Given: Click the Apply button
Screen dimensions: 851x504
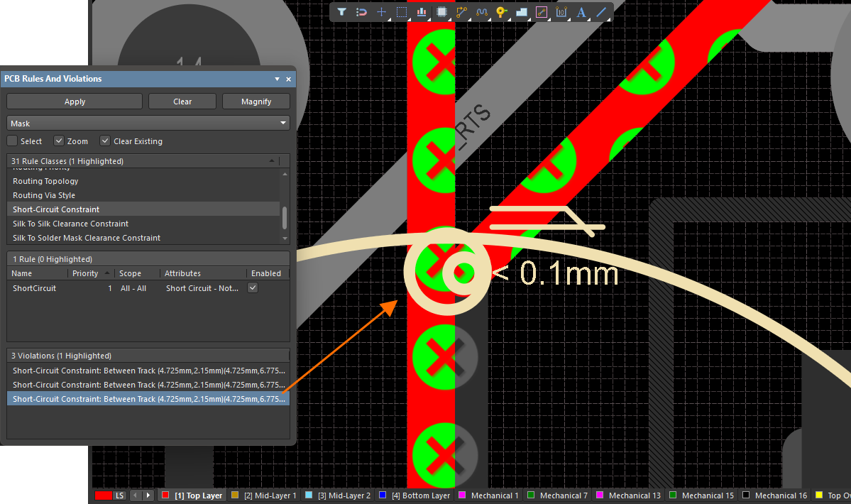Looking at the screenshot, I should (x=75, y=102).
